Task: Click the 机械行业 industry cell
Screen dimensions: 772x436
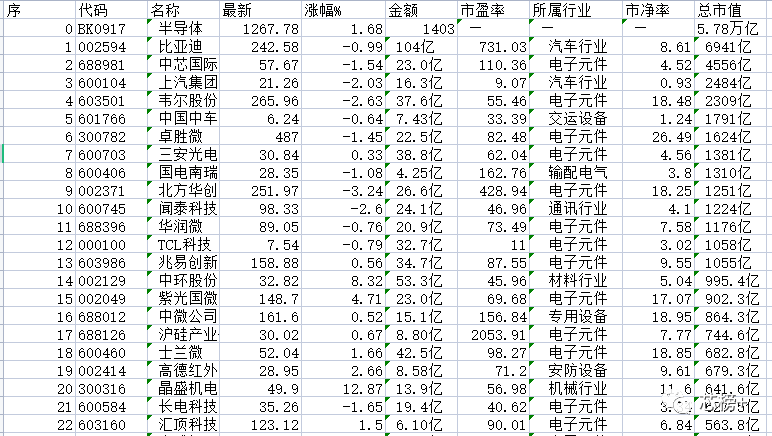Action: (x=576, y=389)
